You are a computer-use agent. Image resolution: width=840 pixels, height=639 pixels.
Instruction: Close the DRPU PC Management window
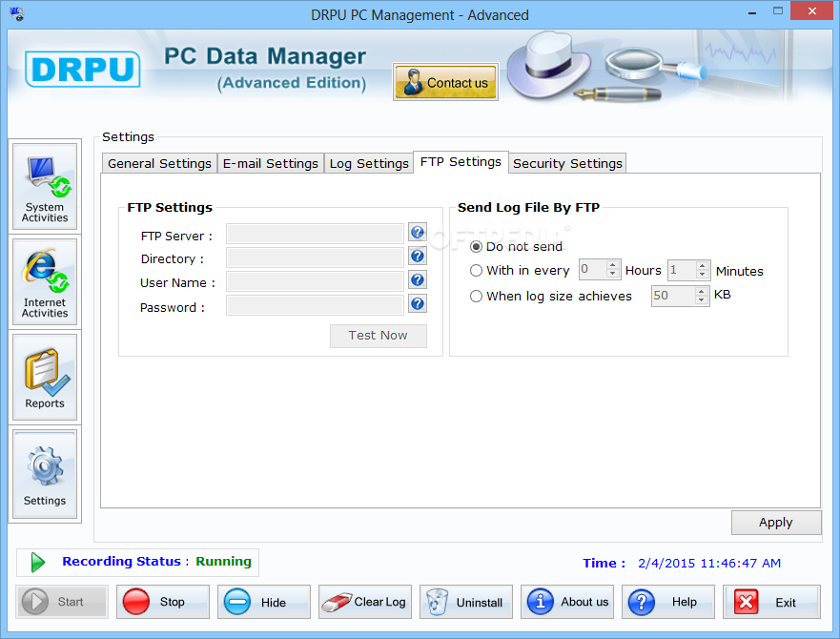click(x=812, y=10)
